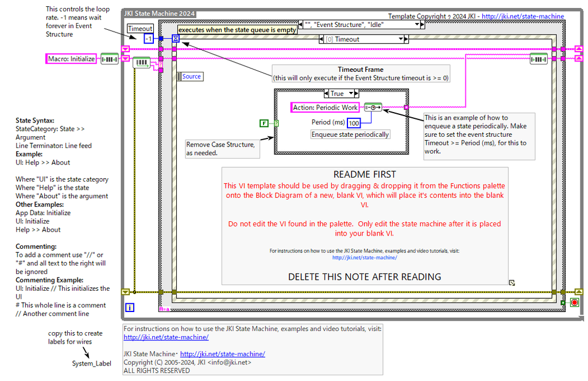Image resolution: width=588 pixels, height=381 pixels.
Task: Click the top-left pink shift register arrow
Action: pos(125,49)
